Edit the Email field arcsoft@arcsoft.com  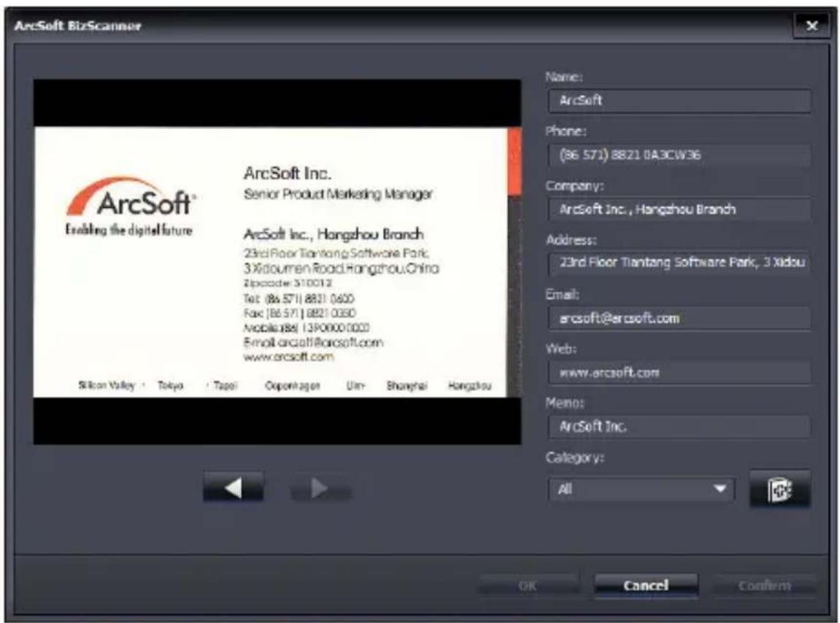679,318
